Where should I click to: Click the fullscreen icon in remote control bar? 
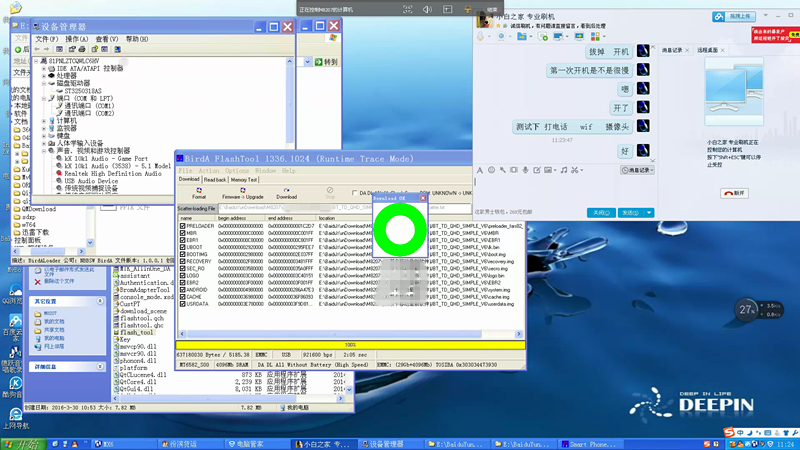coord(407,9)
